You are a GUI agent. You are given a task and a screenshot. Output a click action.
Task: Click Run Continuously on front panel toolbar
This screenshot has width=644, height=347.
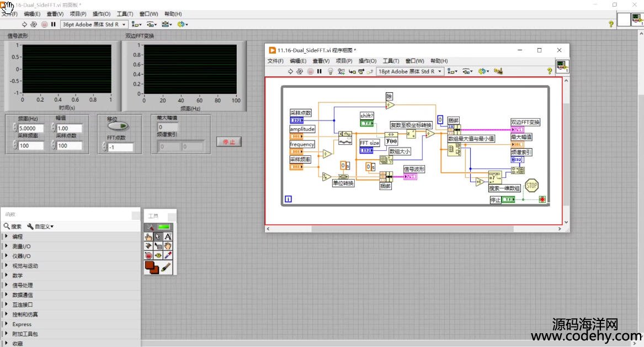[34, 24]
